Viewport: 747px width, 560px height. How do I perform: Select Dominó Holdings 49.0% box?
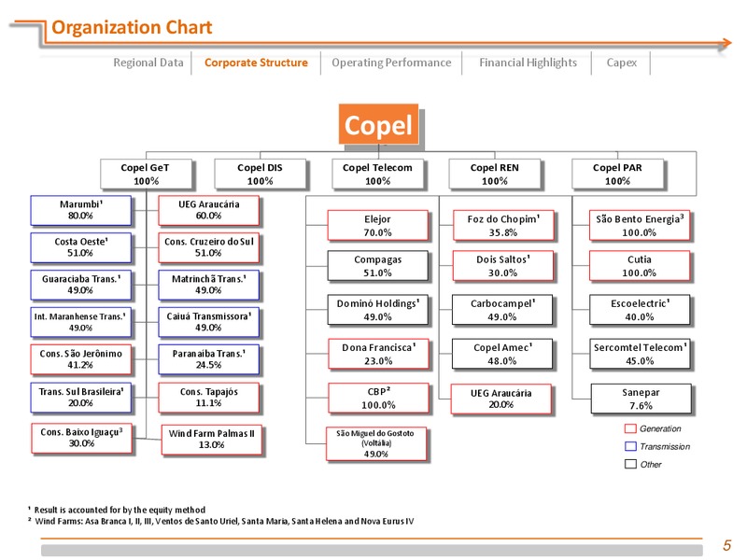(x=377, y=310)
